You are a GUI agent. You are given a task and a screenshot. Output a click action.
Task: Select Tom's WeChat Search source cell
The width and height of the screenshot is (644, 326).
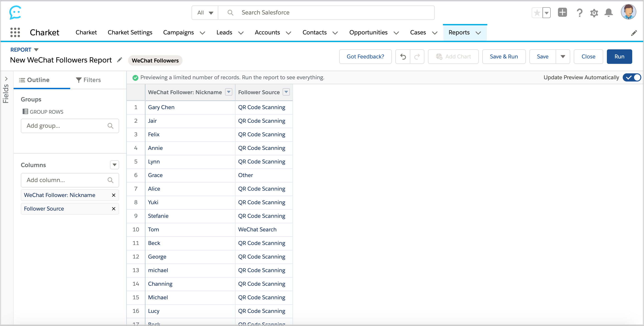264,230
